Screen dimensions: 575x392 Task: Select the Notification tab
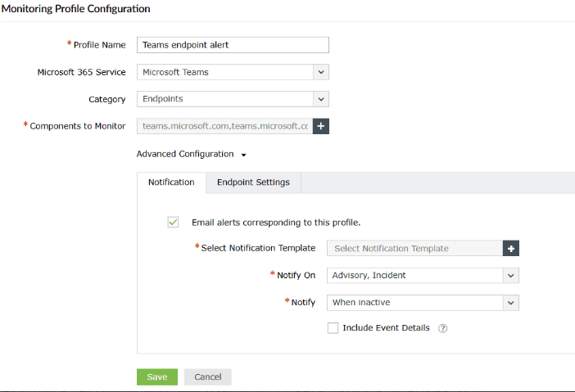click(171, 182)
